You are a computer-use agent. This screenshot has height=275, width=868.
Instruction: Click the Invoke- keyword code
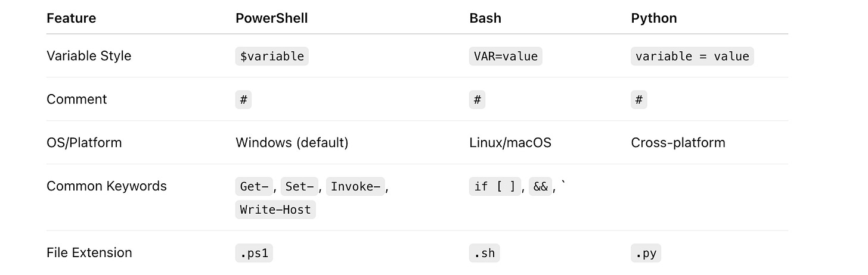(x=355, y=186)
